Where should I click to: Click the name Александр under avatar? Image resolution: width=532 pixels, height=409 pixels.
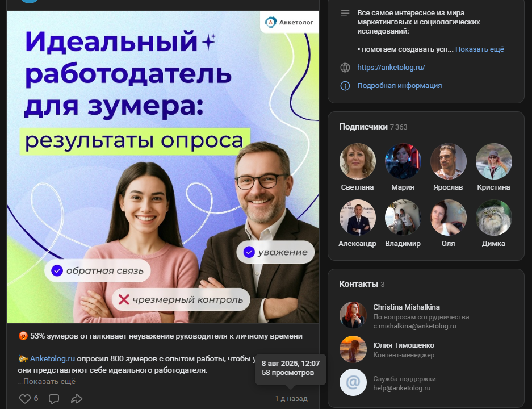tap(357, 244)
